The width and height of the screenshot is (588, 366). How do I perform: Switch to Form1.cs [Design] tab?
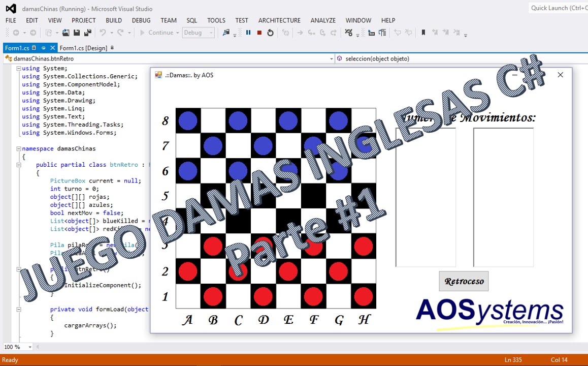point(84,48)
